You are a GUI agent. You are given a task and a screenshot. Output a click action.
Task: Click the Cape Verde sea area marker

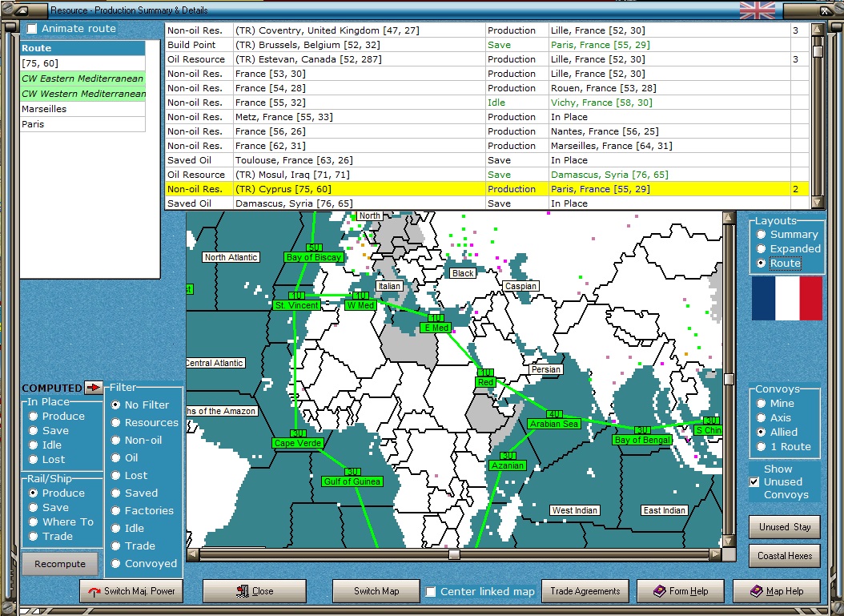pyautogui.click(x=296, y=443)
